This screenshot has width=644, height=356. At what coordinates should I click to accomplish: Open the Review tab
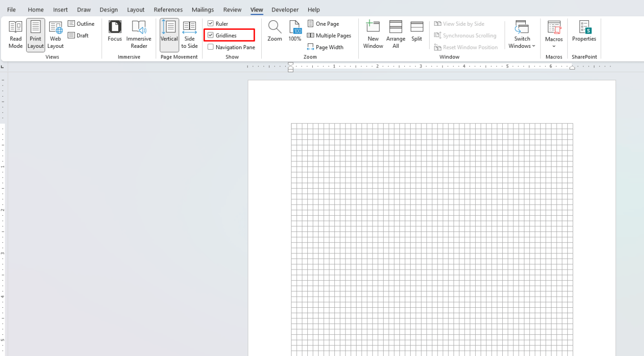[232, 10]
